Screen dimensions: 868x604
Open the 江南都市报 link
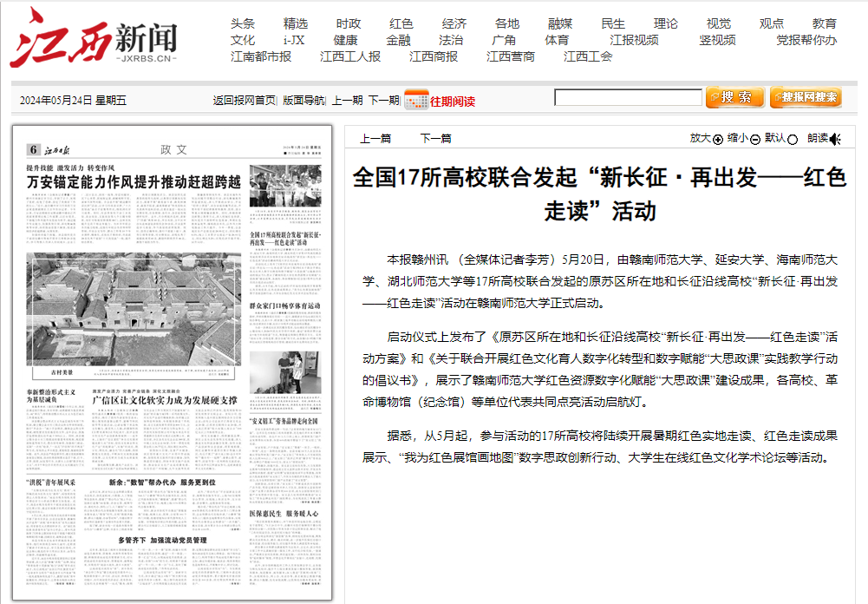(x=261, y=56)
